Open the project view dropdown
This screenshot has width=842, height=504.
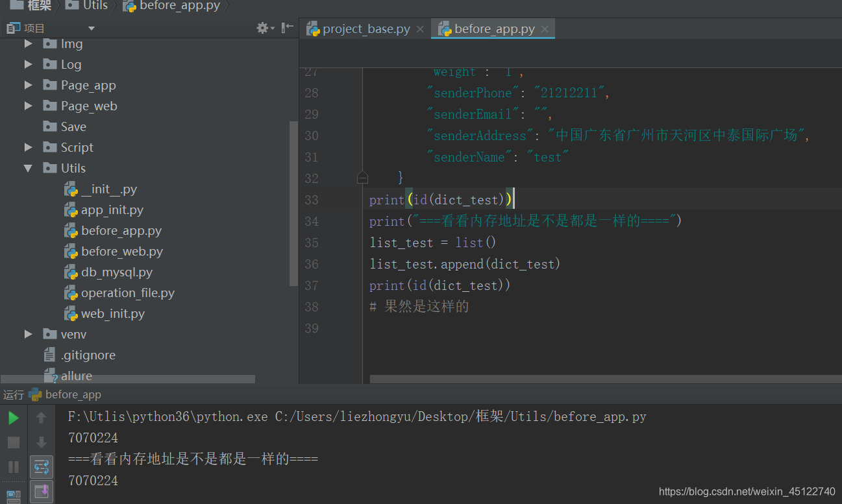coord(92,29)
